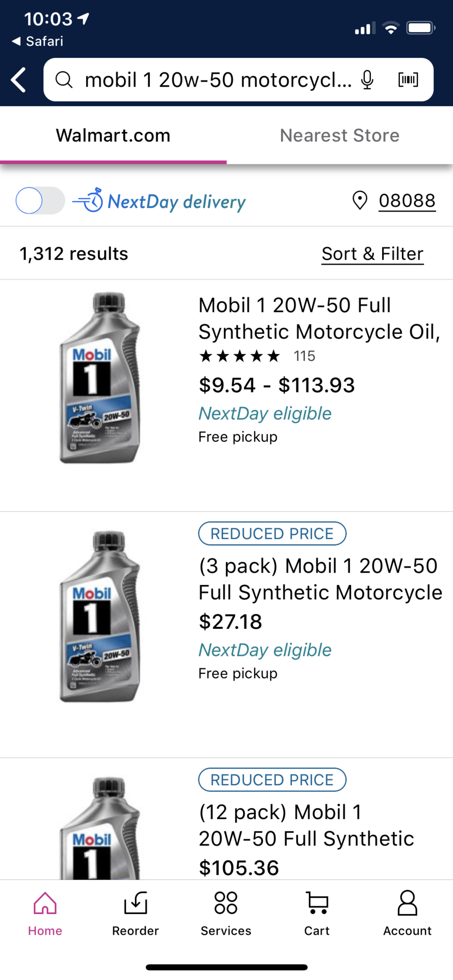Tap the microphone voice search icon
Image resolution: width=453 pixels, height=980 pixels.
[x=367, y=80]
